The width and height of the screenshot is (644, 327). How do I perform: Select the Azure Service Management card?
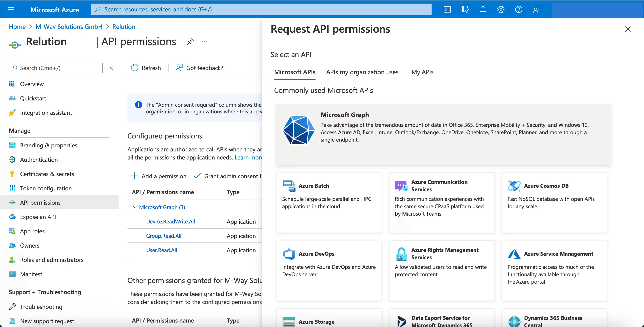554,270
